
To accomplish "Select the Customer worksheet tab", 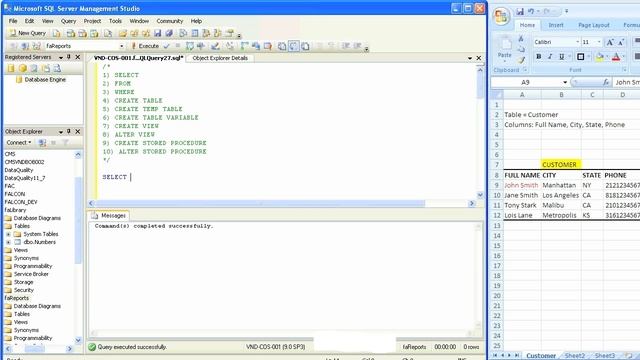I will point(541,356).
